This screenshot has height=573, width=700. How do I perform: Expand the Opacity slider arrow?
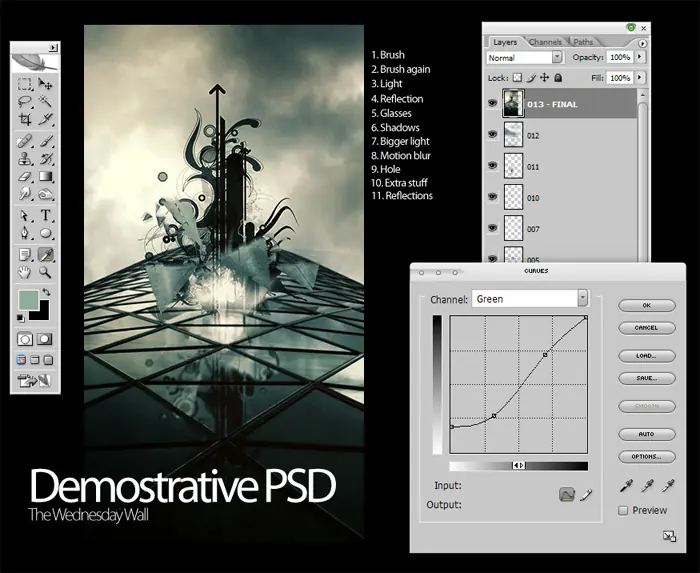coord(640,58)
